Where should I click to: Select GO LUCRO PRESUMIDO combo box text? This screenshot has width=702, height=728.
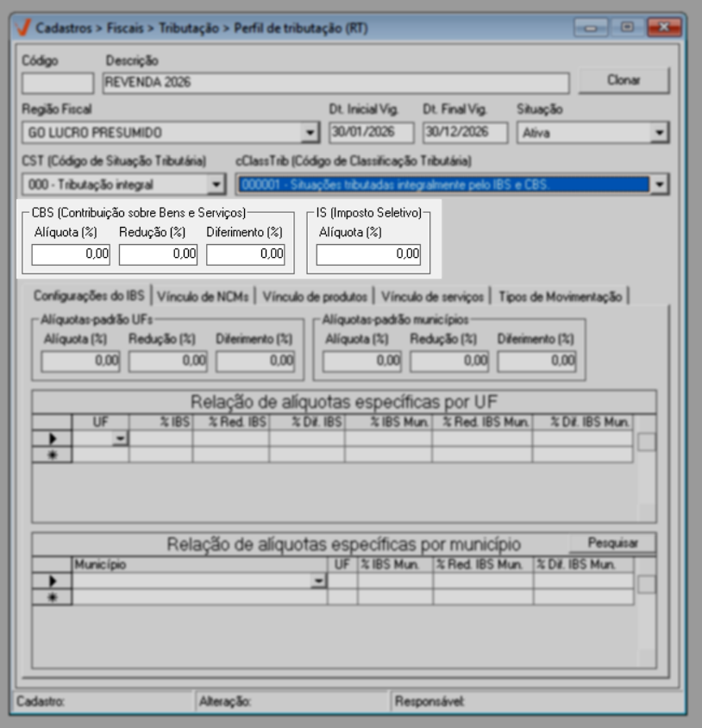[95, 133]
